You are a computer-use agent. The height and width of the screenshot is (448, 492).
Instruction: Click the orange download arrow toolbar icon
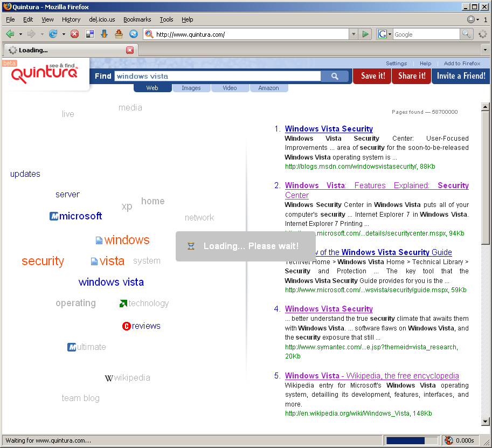[104, 34]
